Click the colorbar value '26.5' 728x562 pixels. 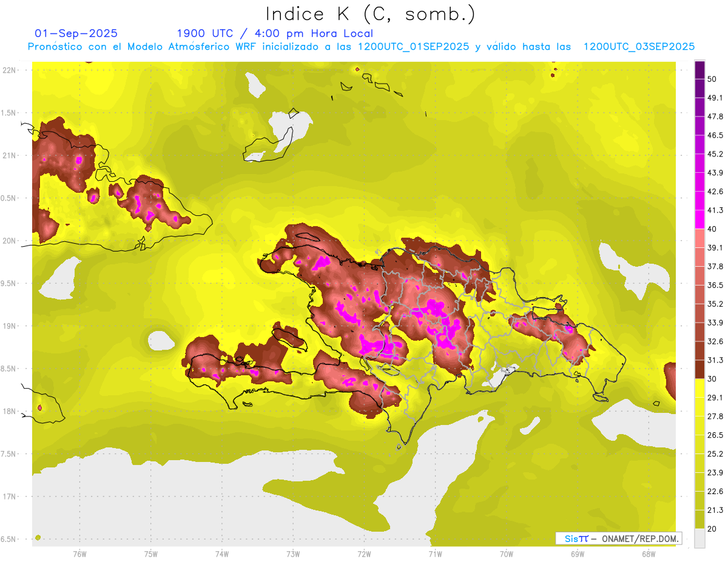pyautogui.click(x=715, y=435)
